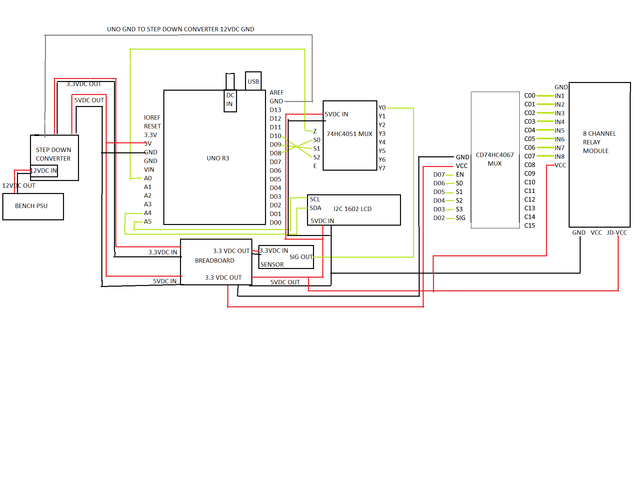Select the BREADBOARD label
Image resolution: width=640 pixels, height=480 pixels.
[x=215, y=260]
